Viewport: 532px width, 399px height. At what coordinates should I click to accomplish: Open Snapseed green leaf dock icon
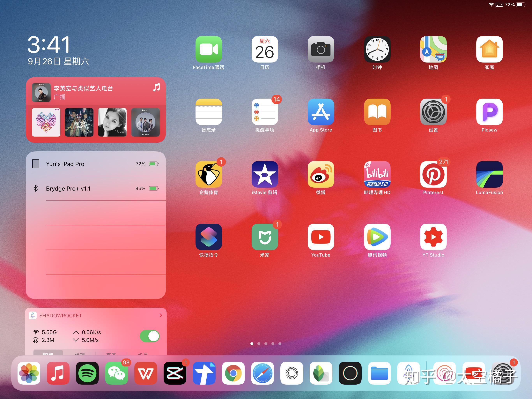(321, 373)
